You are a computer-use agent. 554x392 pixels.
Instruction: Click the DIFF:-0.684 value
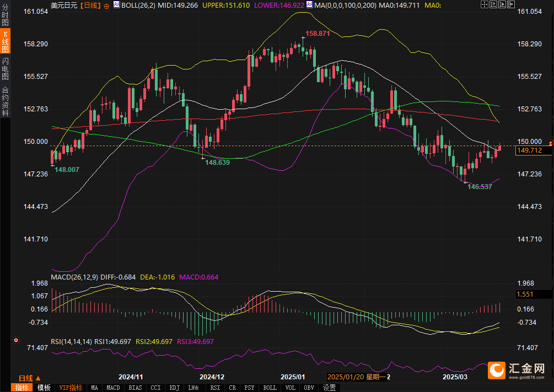118,277
